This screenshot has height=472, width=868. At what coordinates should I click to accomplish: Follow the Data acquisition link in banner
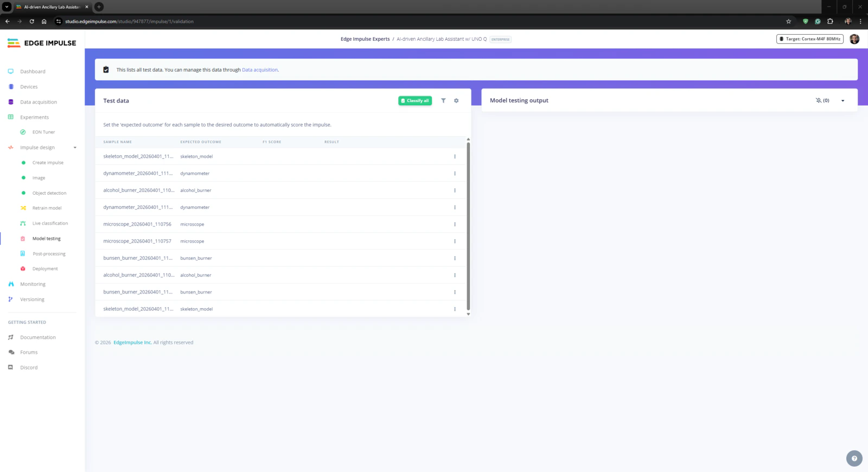[260, 70]
